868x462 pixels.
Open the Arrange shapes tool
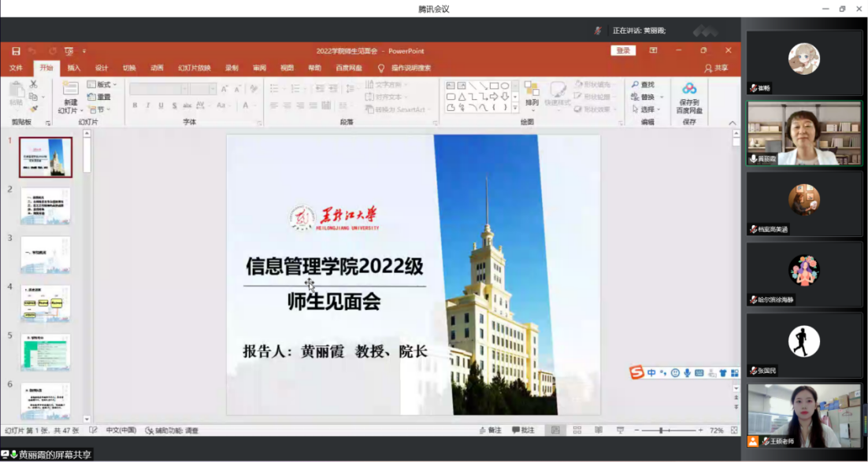pos(532,94)
